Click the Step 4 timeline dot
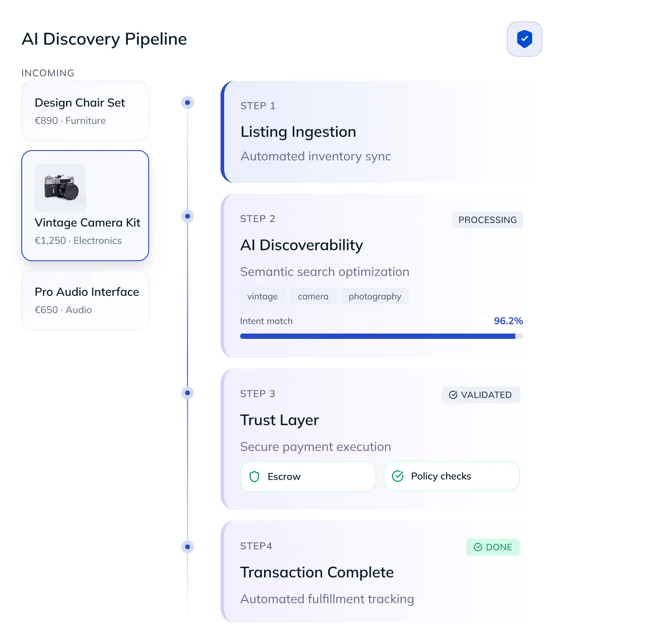This screenshot has width=656, height=644. [x=187, y=547]
